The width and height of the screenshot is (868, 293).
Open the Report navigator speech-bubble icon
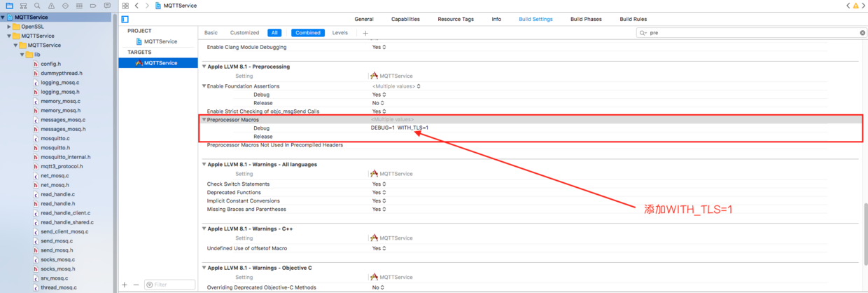[107, 6]
